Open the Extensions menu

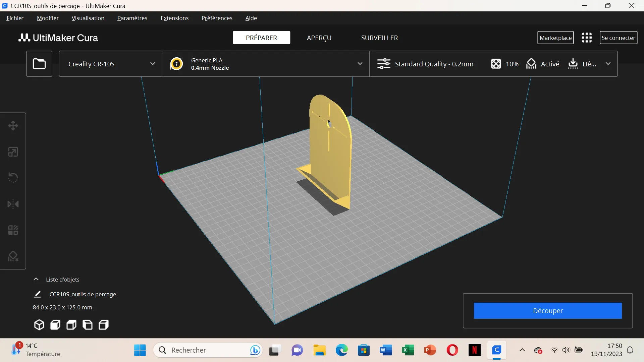[174, 18]
